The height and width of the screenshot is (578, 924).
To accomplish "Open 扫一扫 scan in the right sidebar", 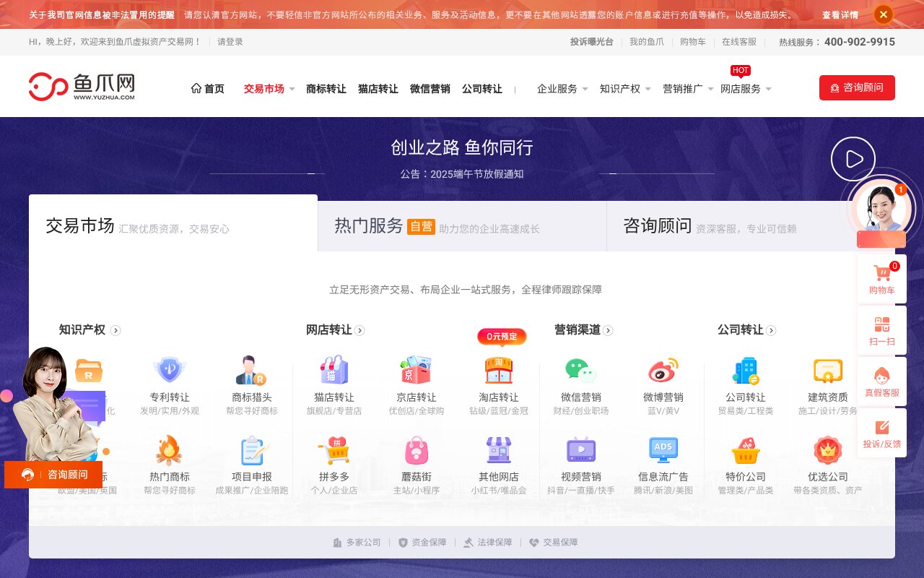I will click(x=881, y=330).
